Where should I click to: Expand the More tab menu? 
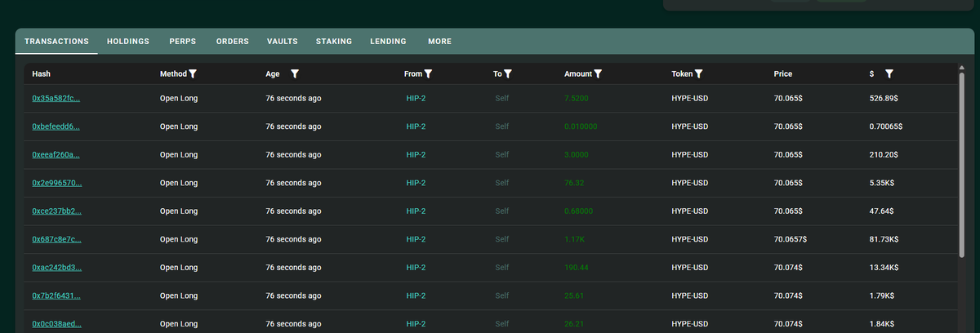click(439, 42)
